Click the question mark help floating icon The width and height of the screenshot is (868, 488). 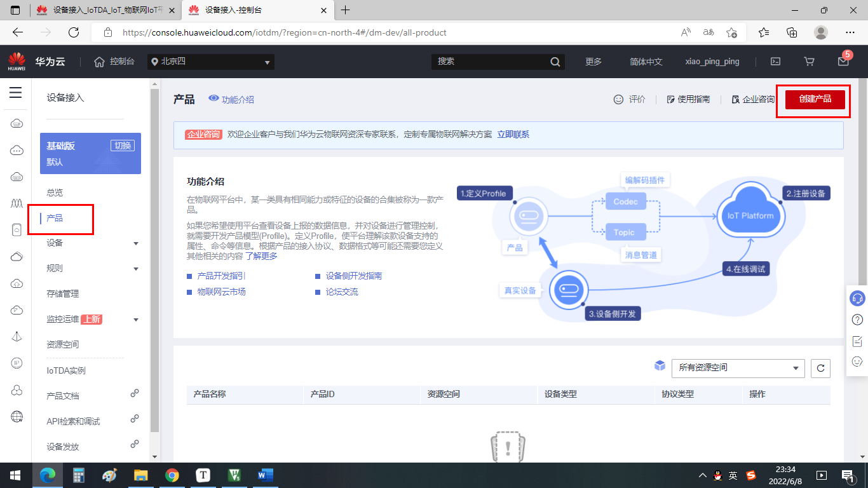click(857, 319)
